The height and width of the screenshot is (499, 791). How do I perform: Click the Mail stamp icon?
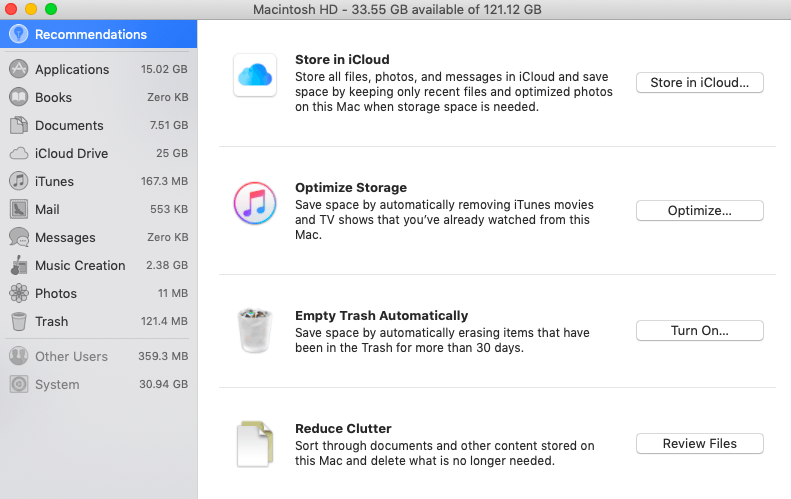point(19,209)
